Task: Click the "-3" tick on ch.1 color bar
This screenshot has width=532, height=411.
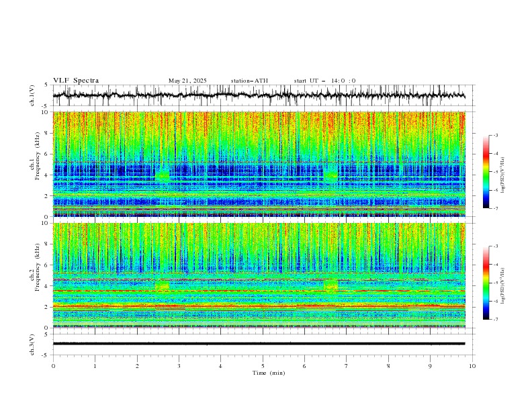Action: click(x=495, y=135)
